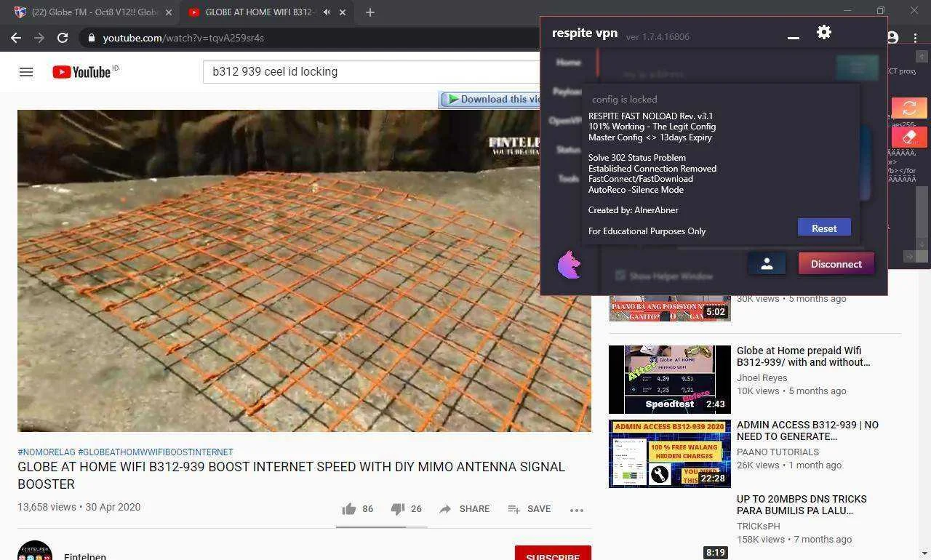Click the Download this video button
The image size is (931, 560).
pos(491,100)
